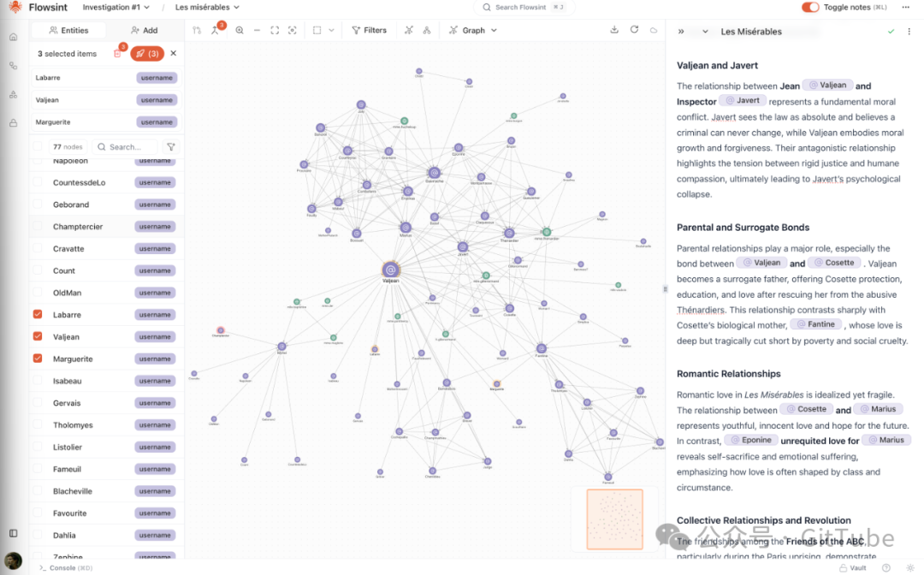Click the connect nodes toolbar icon

(197, 30)
